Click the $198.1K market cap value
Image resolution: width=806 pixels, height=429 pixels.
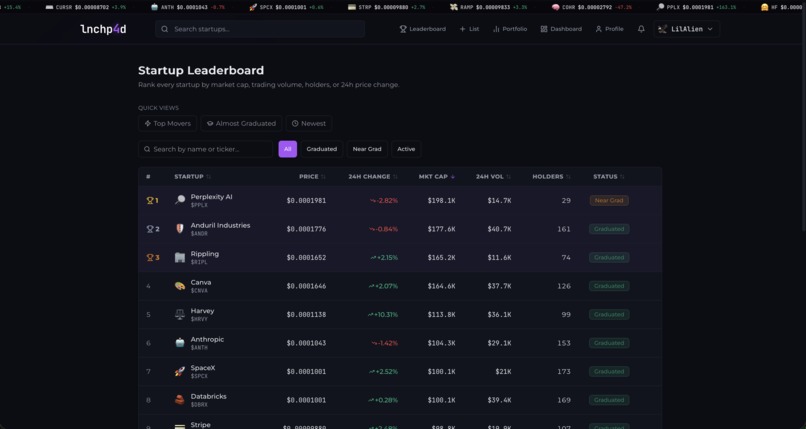[x=442, y=200]
